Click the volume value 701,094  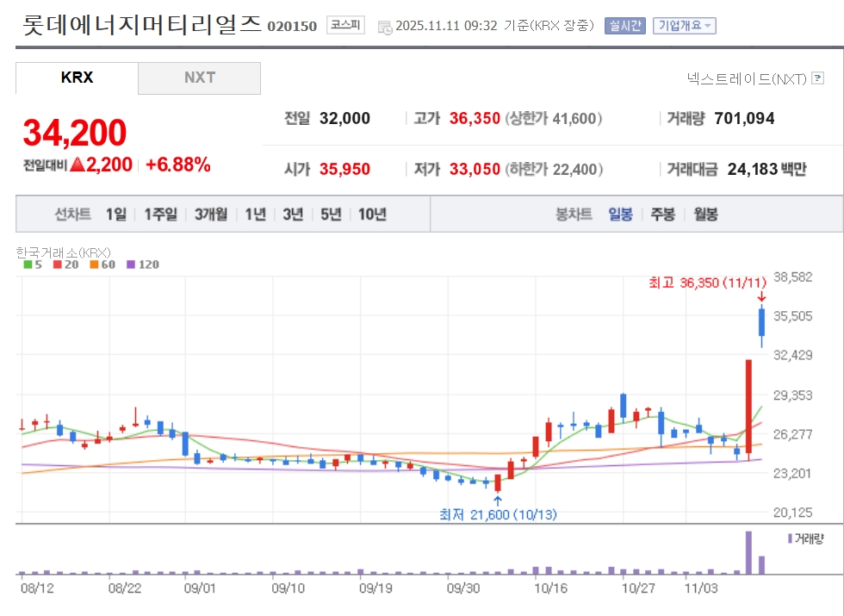click(x=744, y=119)
